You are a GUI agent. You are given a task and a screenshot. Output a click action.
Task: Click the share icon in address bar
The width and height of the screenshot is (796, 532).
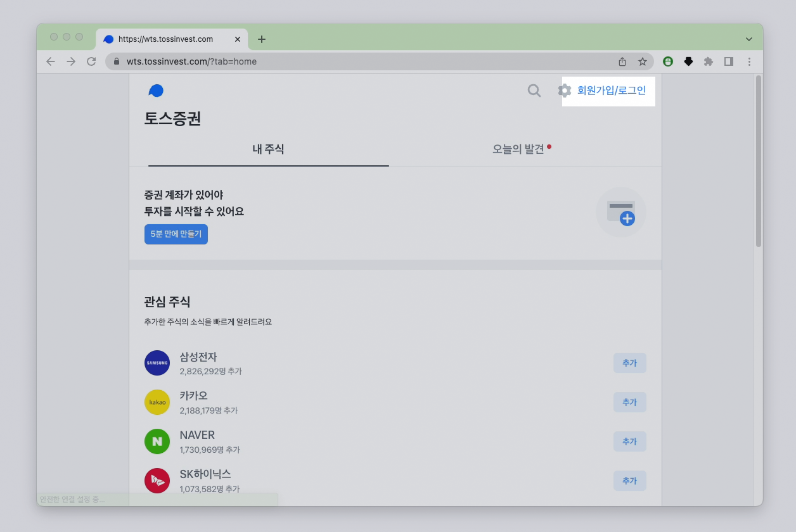622,61
